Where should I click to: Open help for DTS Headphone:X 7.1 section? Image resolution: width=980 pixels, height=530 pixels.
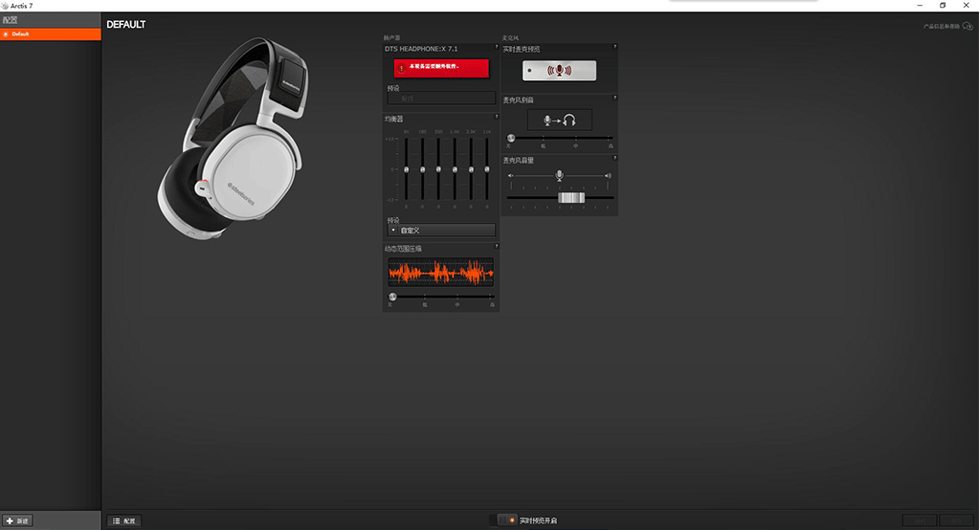tap(497, 46)
